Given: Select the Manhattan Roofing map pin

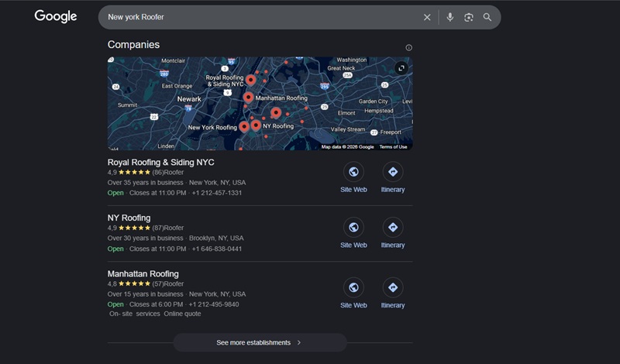Looking at the screenshot, I should click(248, 98).
